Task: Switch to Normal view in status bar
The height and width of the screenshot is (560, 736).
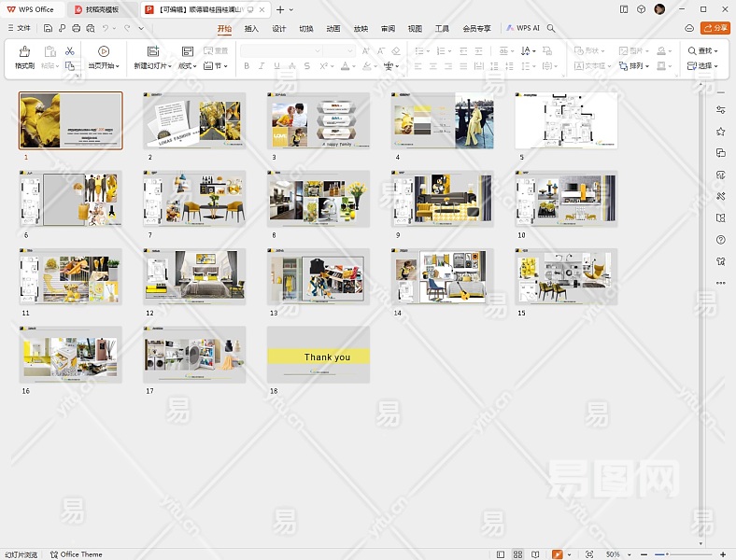Action: (x=502, y=554)
